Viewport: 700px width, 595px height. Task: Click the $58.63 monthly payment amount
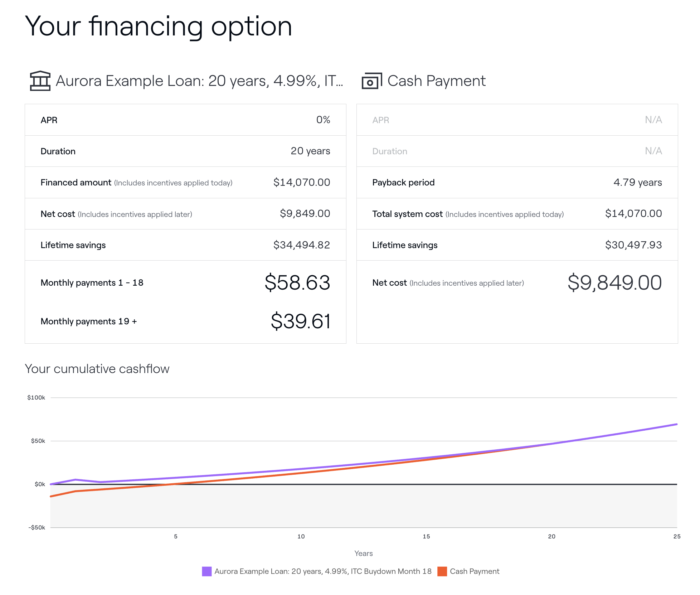click(297, 282)
